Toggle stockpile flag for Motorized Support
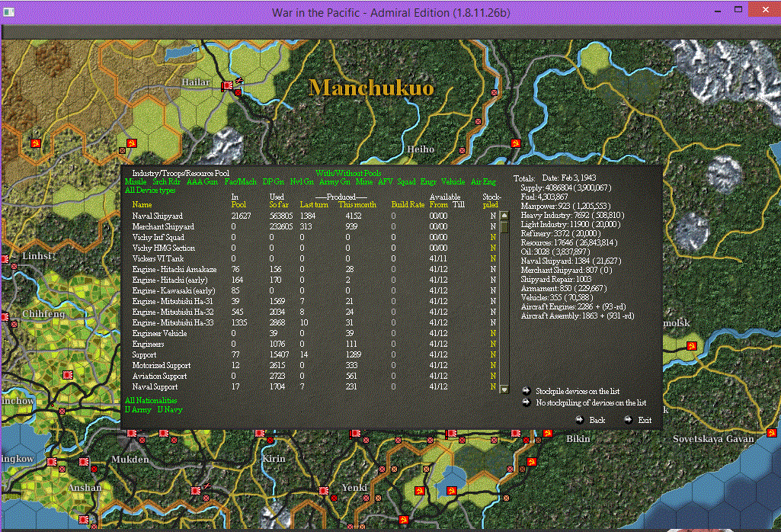Screen dimensions: 781x532 493,366
